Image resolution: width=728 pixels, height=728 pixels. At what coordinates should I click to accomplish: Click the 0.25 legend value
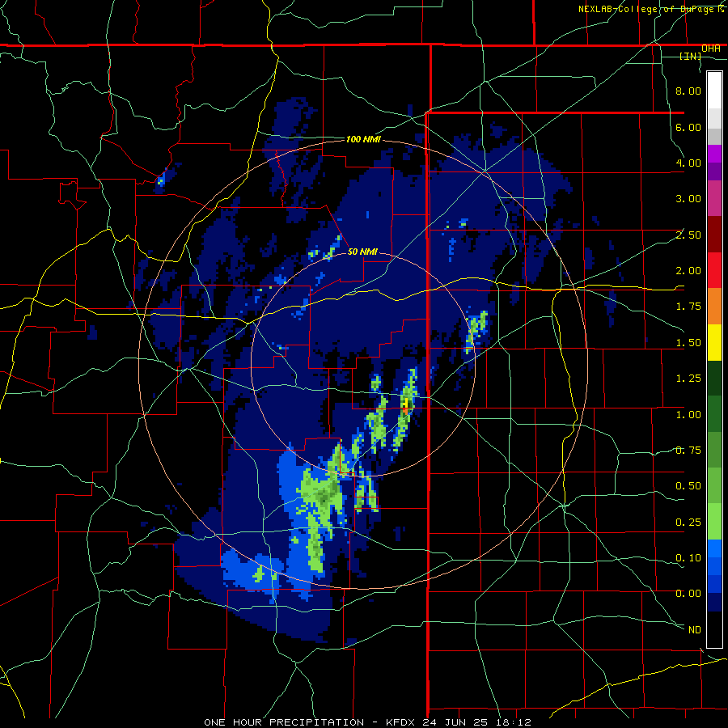[x=688, y=523]
